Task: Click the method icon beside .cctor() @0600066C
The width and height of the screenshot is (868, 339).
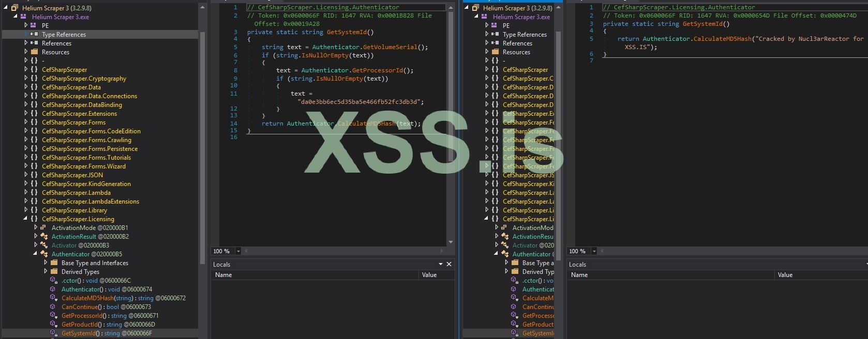Action: click(53, 280)
